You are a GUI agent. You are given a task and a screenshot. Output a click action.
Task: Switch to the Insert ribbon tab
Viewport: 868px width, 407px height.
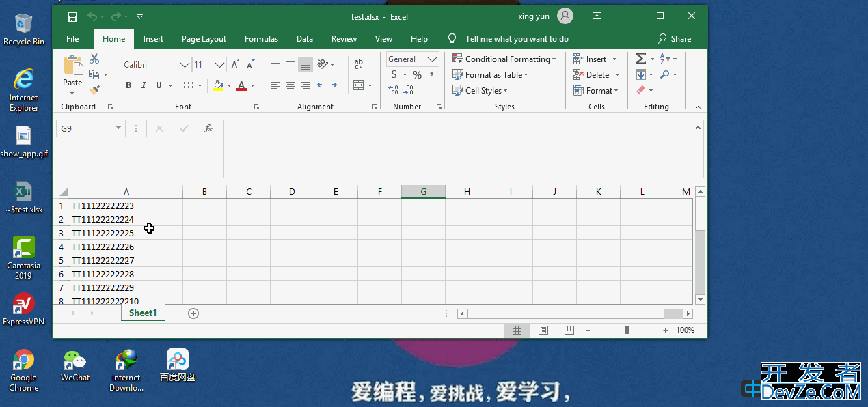click(x=153, y=39)
